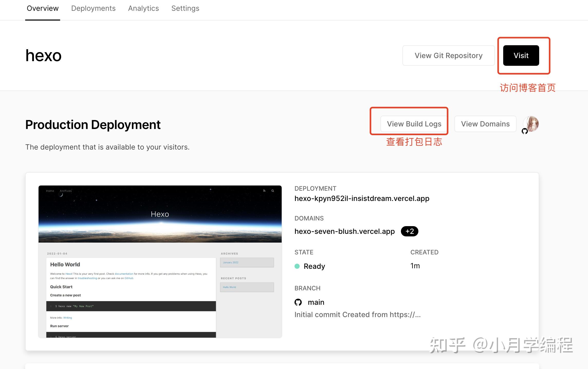Click the green Ready status dot
The image size is (588, 369).
point(297,266)
